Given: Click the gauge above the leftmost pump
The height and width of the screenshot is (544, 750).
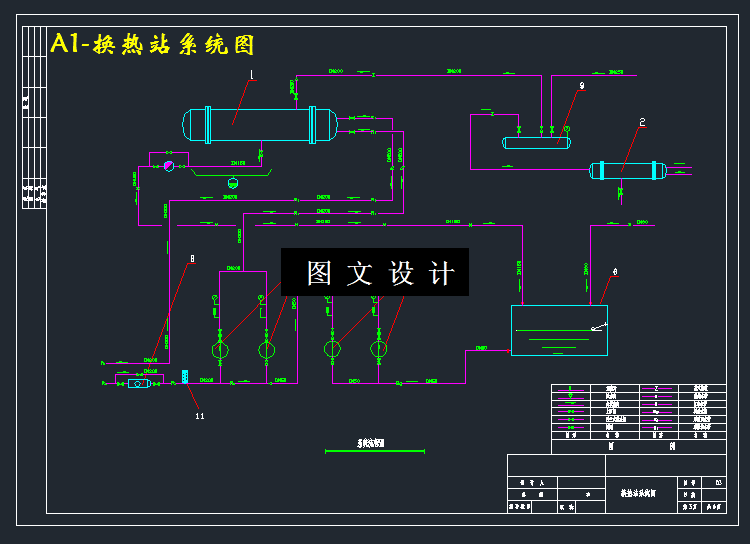Looking at the screenshot, I should pos(215,299).
